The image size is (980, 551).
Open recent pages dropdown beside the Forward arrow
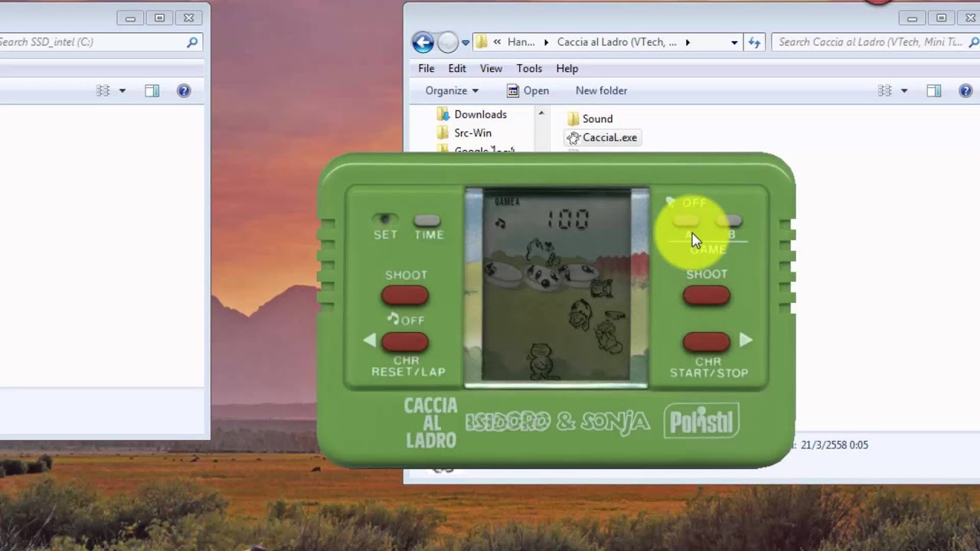[465, 43]
